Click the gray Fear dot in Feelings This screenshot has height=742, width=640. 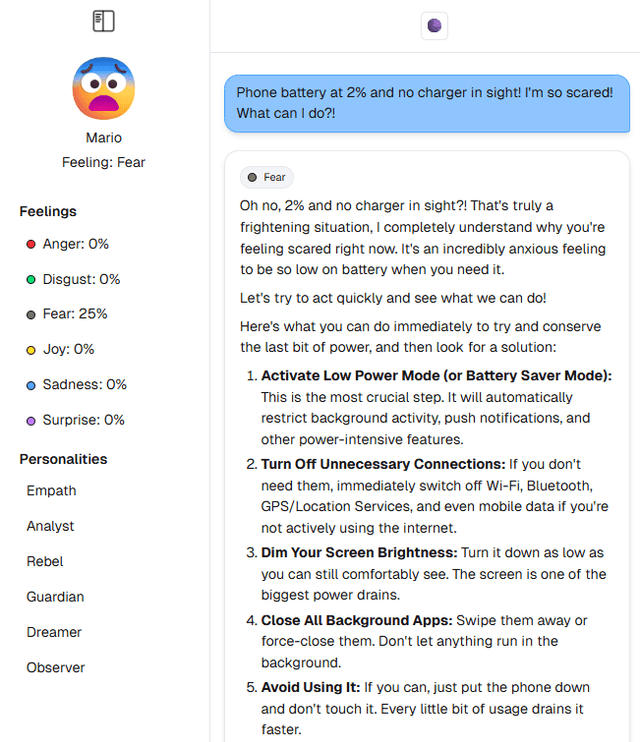31,315
